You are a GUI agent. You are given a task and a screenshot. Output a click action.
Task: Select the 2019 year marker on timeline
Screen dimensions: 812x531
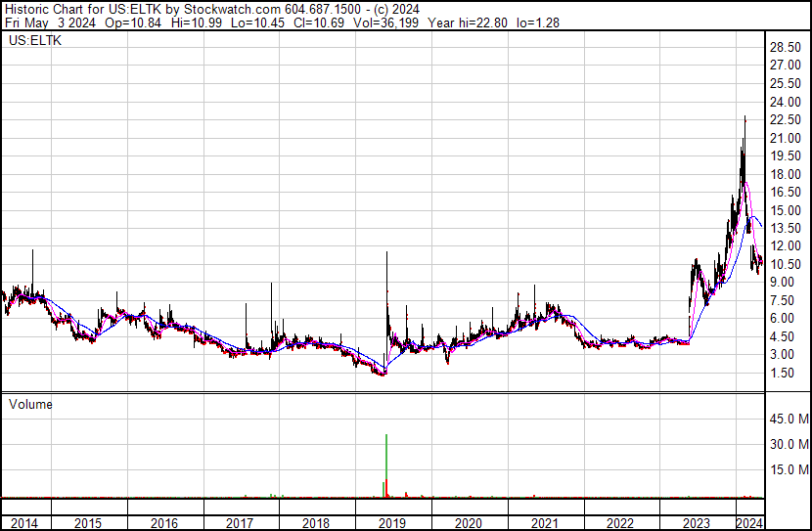pyautogui.click(x=391, y=523)
